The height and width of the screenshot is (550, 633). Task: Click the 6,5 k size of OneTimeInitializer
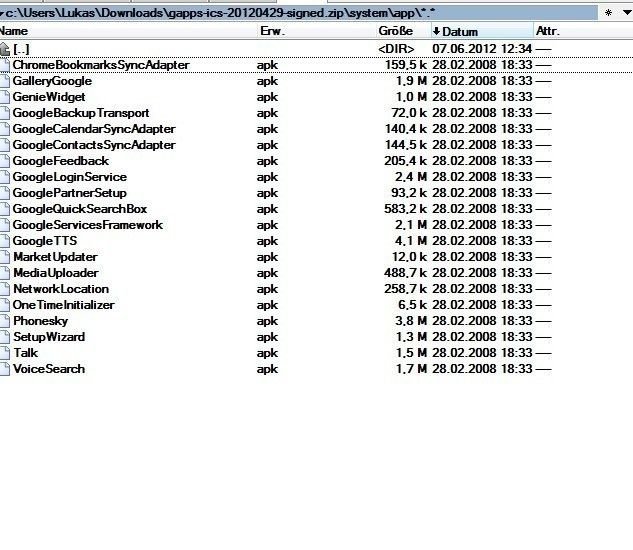coord(413,305)
